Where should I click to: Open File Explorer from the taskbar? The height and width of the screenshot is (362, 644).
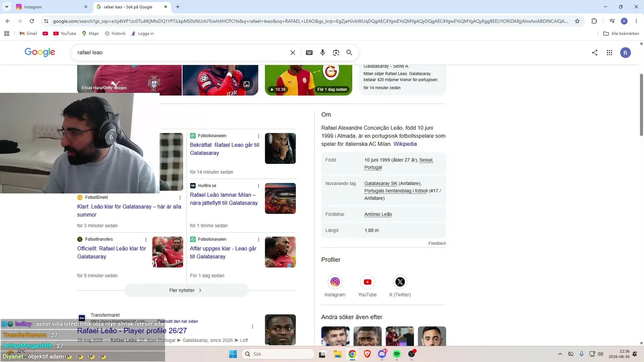(x=338, y=354)
